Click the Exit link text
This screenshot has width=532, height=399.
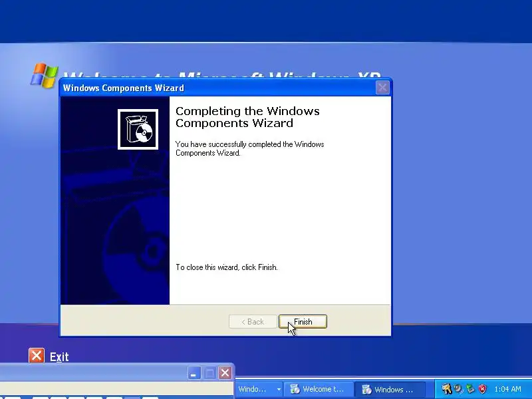59,357
